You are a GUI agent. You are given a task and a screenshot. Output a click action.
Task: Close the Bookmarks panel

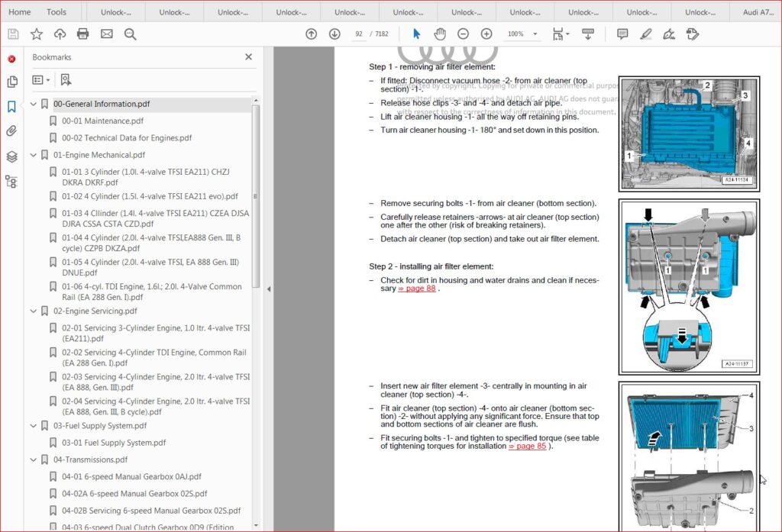pyautogui.click(x=248, y=56)
